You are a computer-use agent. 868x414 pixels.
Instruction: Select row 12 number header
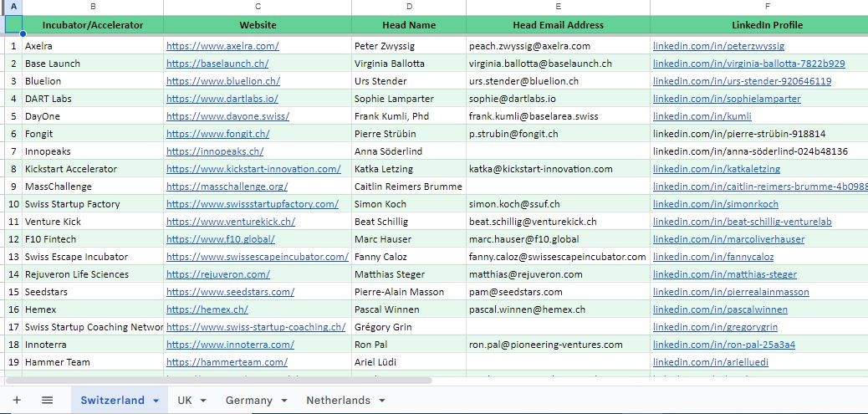point(11,239)
